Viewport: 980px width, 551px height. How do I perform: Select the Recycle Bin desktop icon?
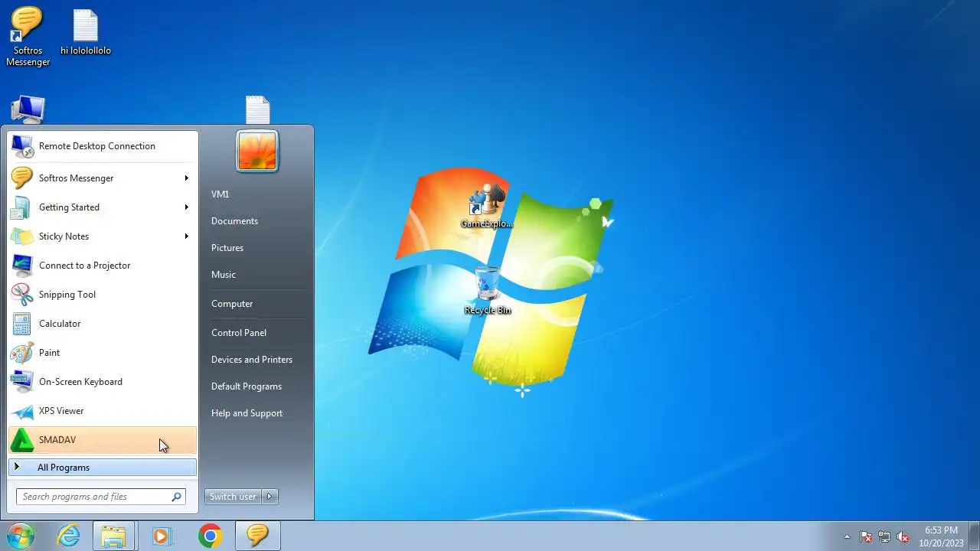[487, 290]
